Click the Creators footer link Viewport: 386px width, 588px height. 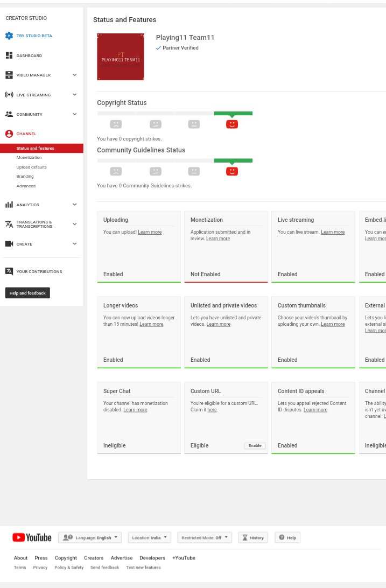click(94, 558)
